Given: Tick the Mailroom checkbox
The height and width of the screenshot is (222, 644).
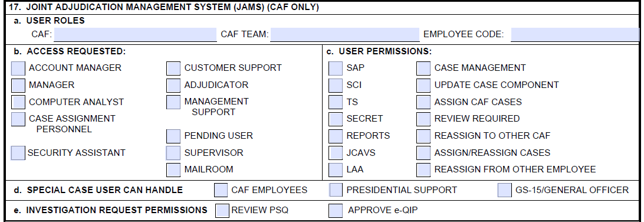Looking at the screenshot, I should tap(173, 169).
